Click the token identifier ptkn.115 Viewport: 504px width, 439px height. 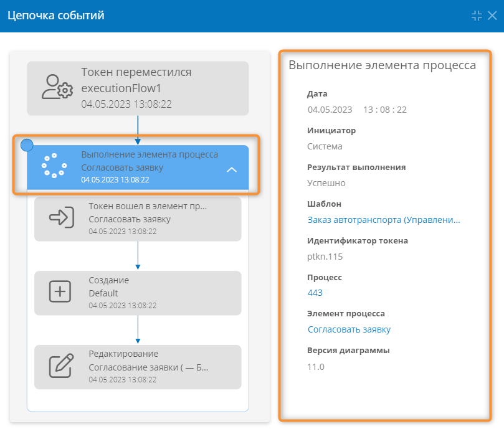(x=325, y=257)
